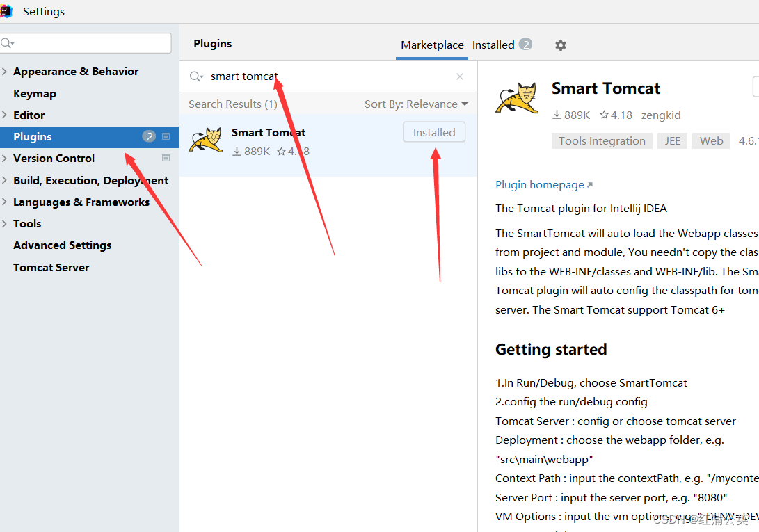
Task: Click the project-level icon beside Version Control
Action: point(166,158)
